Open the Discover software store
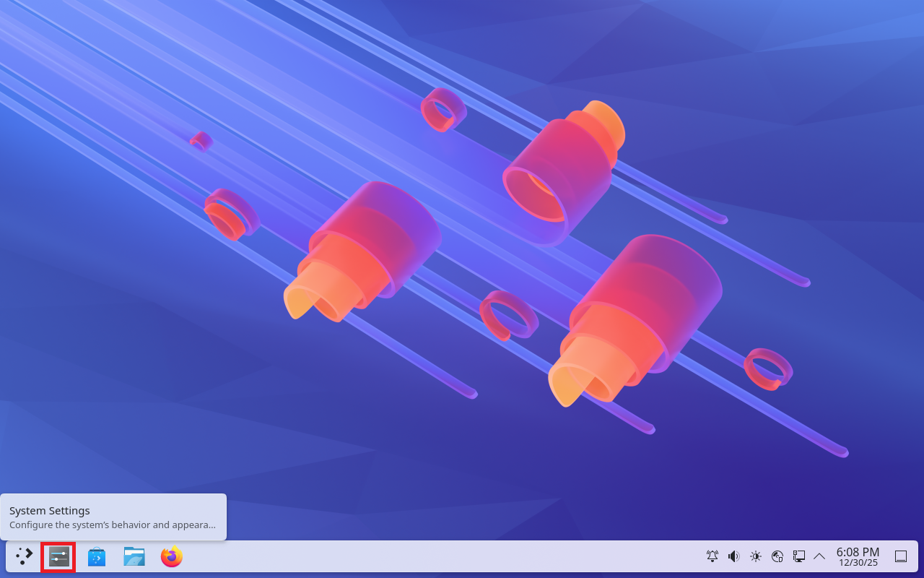The height and width of the screenshot is (578, 924). (97, 556)
